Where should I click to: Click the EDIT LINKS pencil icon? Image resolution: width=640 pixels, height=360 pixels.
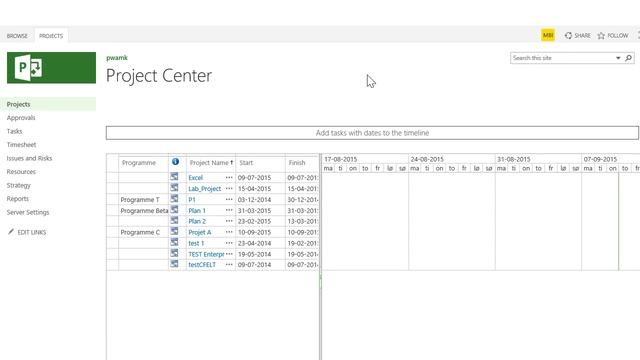coord(11,231)
